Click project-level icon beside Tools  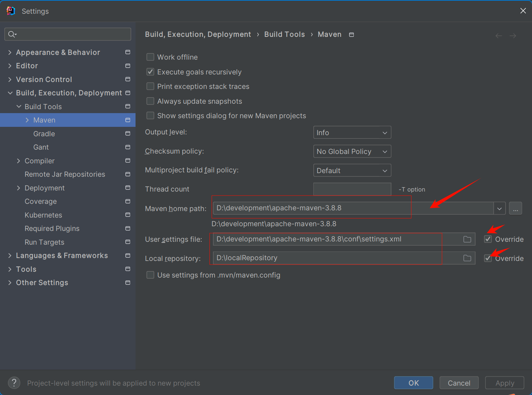pos(128,269)
